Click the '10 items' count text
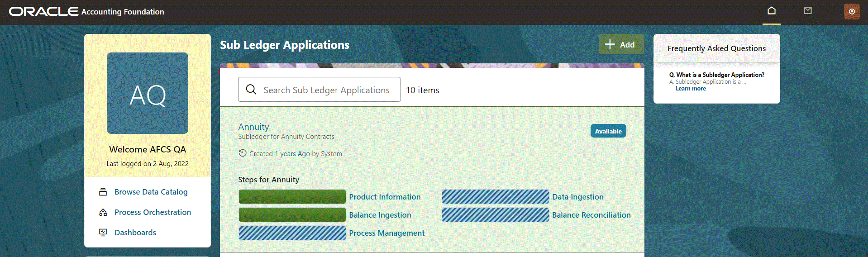This screenshot has height=257, width=868. point(423,90)
